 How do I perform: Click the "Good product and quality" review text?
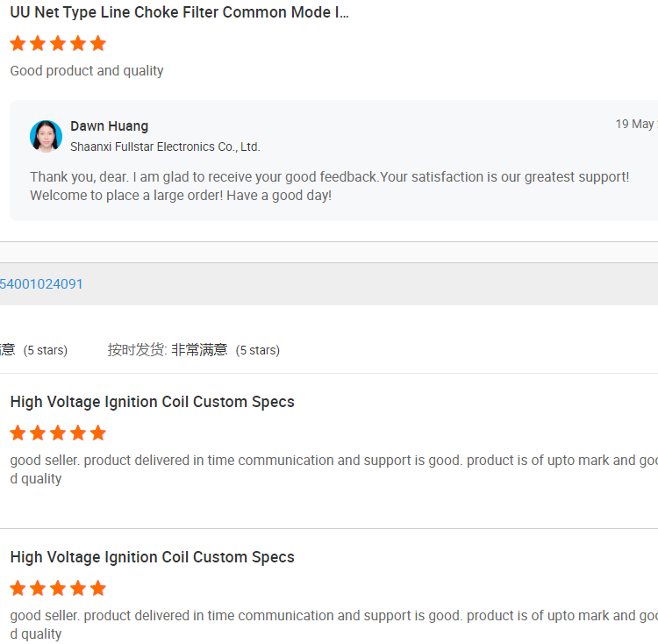click(87, 71)
